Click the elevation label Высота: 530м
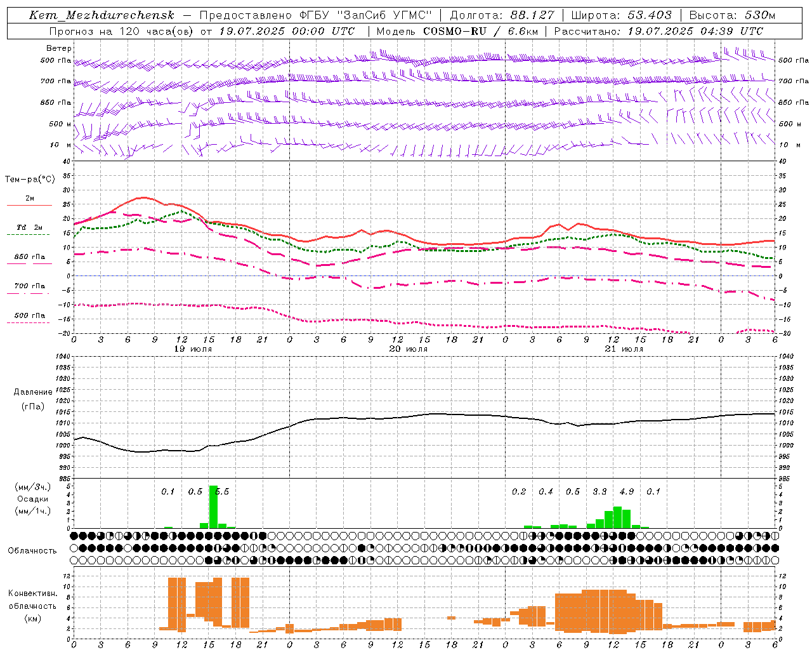The height and width of the screenshot is (650, 812). point(731,15)
